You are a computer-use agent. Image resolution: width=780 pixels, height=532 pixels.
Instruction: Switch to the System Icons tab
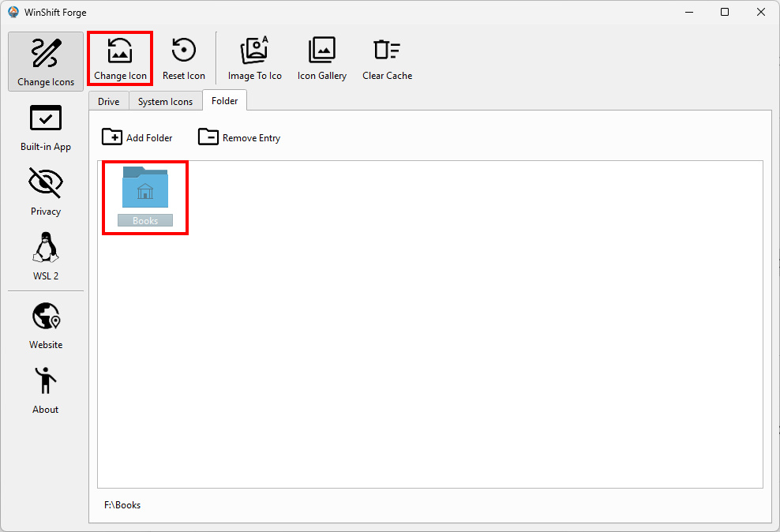[x=165, y=101]
